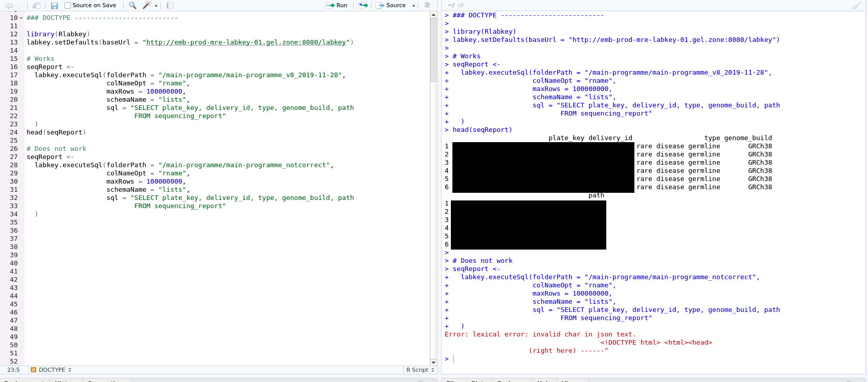Open find and replace magnifier
The image size is (868, 382).
tap(132, 6)
